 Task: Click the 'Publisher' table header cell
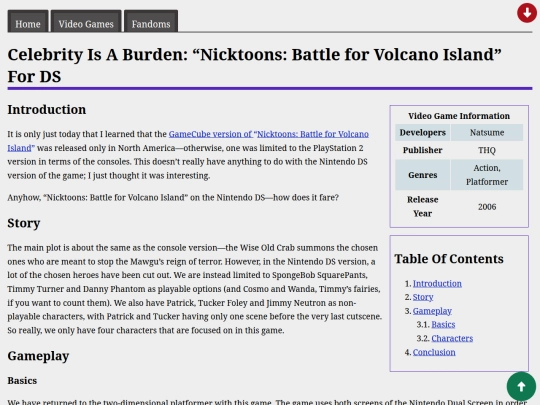(423, 150)
